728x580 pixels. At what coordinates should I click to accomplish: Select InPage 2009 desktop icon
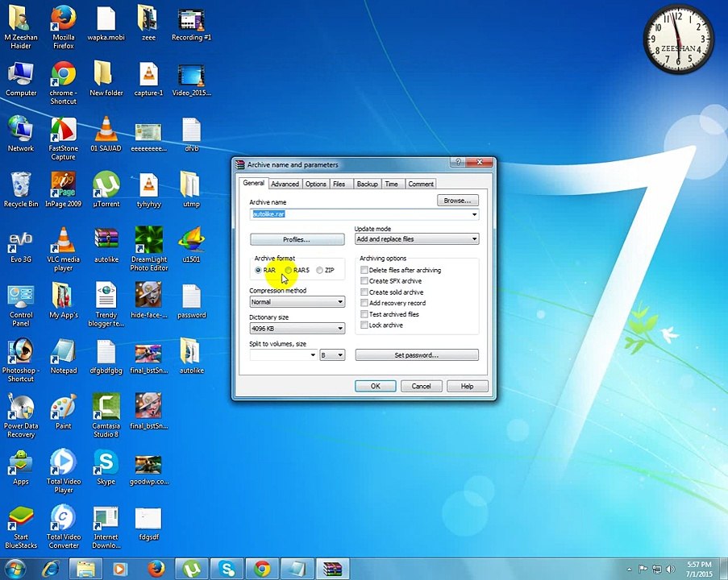pos(64,189)
